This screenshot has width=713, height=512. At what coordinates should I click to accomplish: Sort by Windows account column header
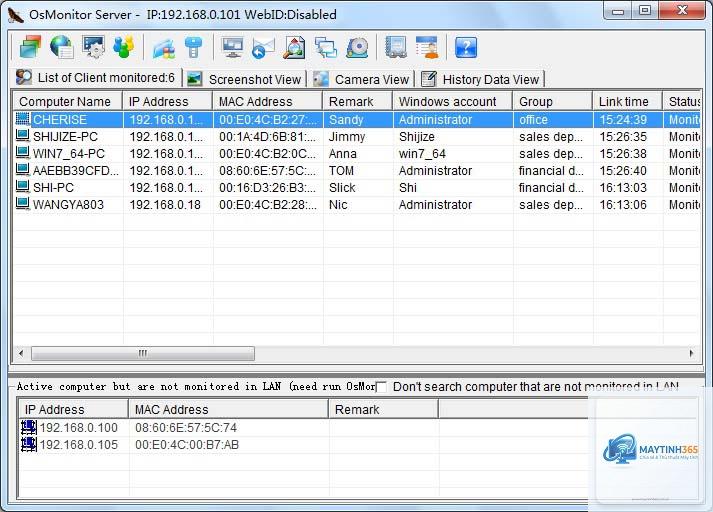[452, 101]
